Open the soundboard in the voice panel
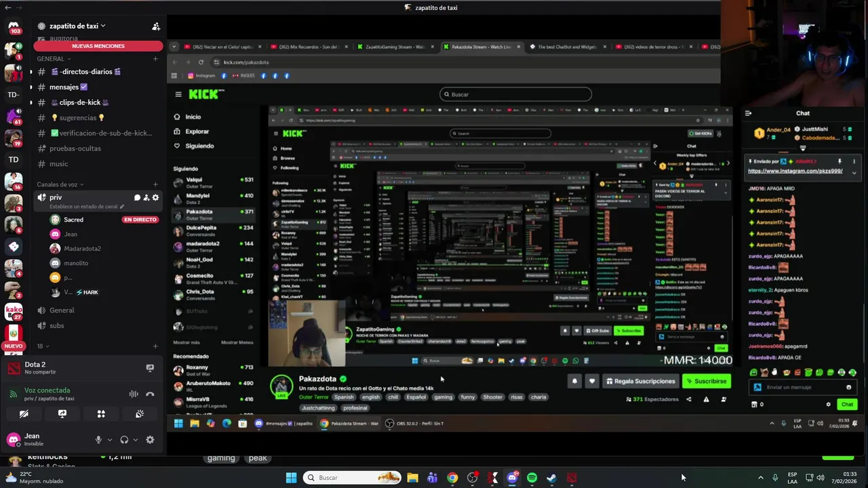This screenshot has width=868, height=488. coord(140,413)
